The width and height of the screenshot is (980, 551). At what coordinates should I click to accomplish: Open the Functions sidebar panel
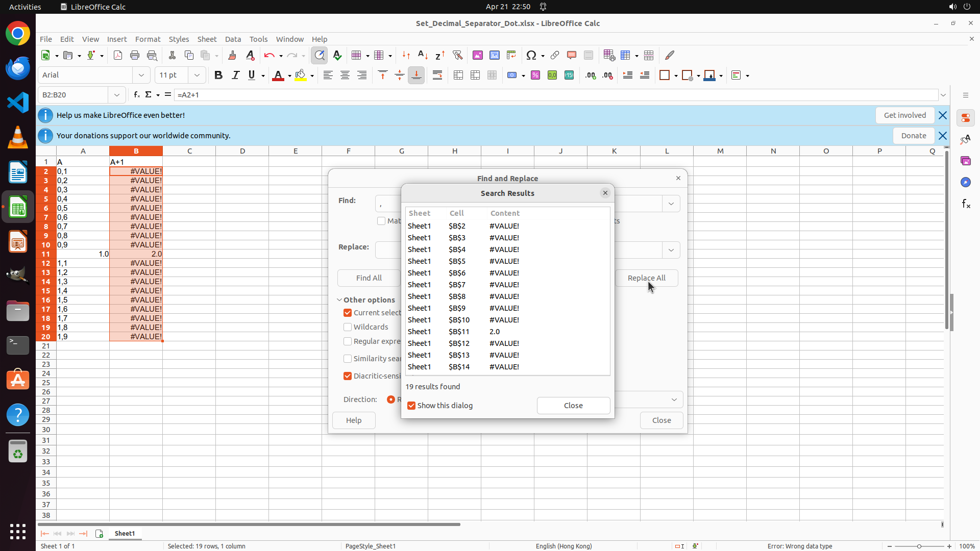click(x=966, y=204)
